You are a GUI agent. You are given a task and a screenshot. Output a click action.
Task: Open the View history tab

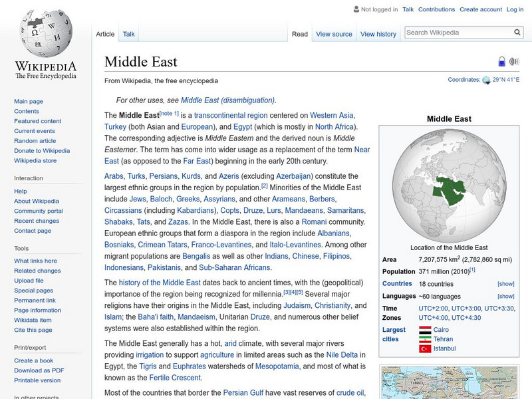coord(378,34)
